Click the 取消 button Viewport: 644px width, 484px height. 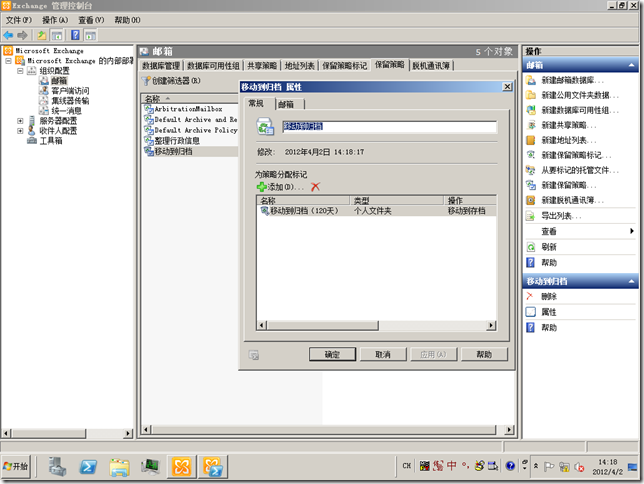click(382, 354)
